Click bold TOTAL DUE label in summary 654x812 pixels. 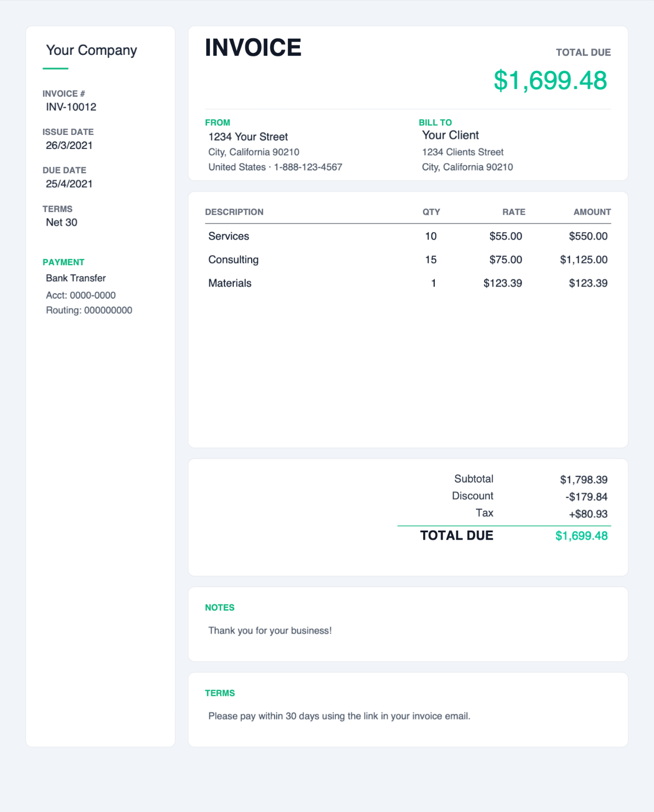(x=457, y=535)
